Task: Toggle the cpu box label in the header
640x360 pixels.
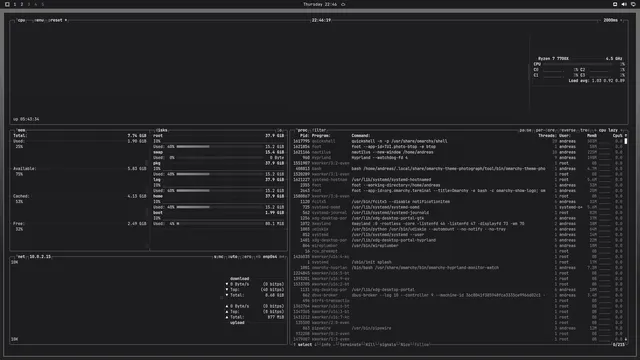Action: point(21,20)
